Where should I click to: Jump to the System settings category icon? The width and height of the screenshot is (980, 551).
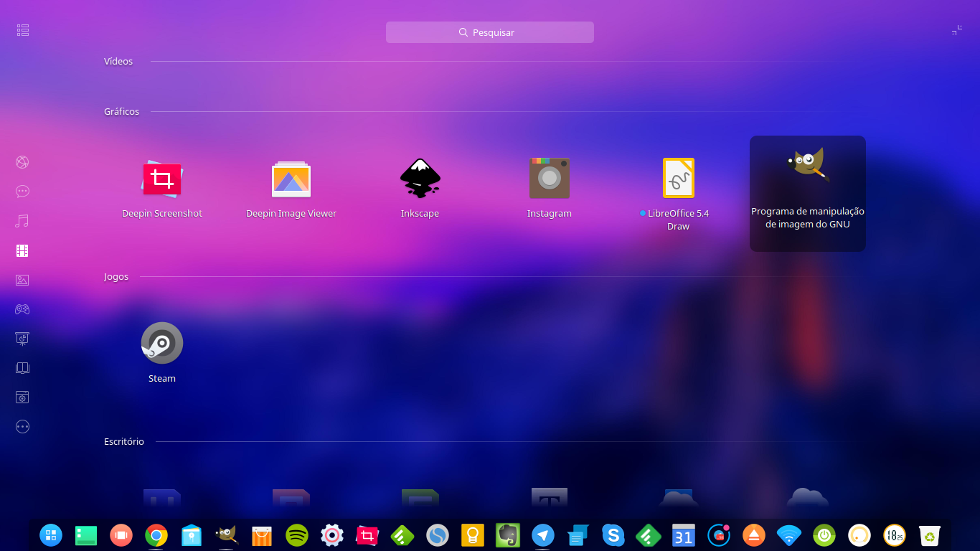pos(22,397)
